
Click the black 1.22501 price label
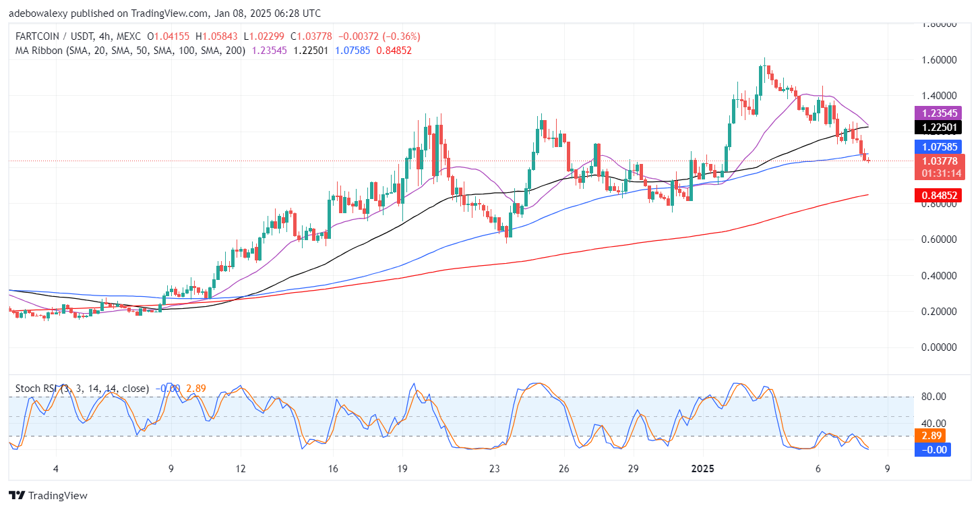pos(938,127)
